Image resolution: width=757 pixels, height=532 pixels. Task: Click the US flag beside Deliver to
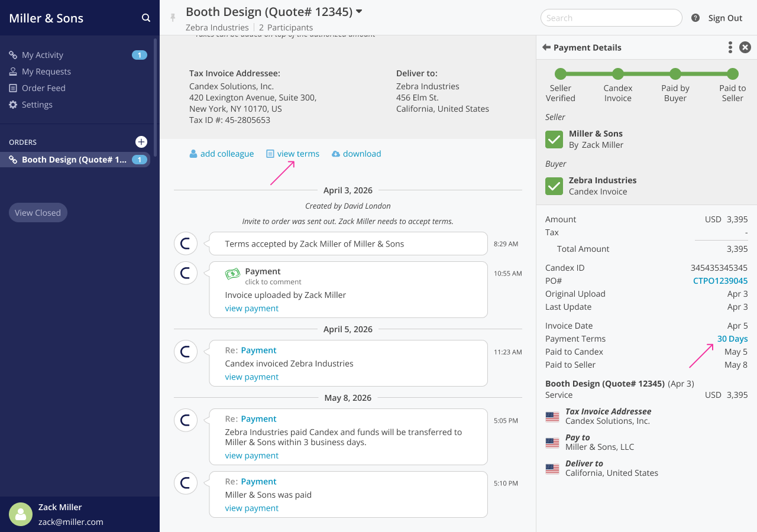click(552, 469)
